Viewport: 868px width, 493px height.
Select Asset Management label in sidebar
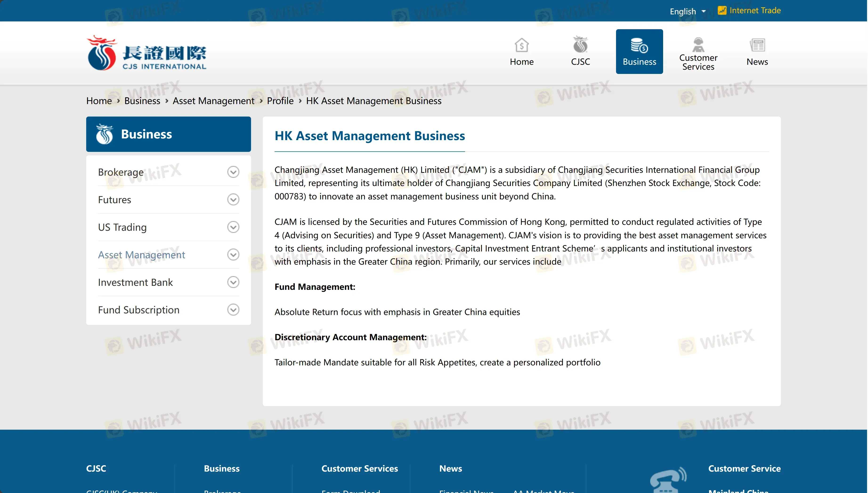(142, 255)
